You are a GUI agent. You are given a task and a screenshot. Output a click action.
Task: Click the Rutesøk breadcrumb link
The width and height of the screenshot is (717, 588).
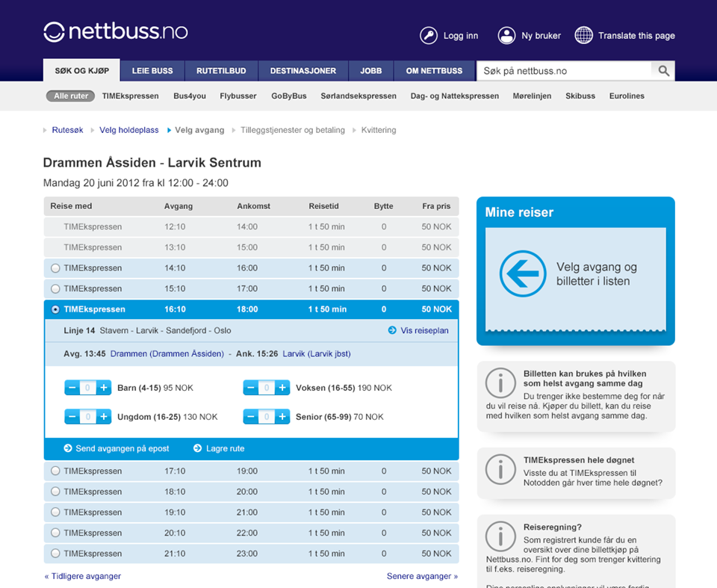pos(68,130)
